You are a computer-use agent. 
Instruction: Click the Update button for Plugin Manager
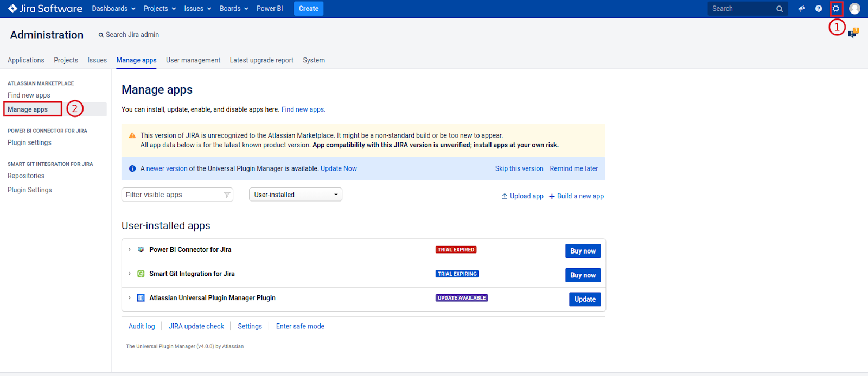tap(584, 299)
